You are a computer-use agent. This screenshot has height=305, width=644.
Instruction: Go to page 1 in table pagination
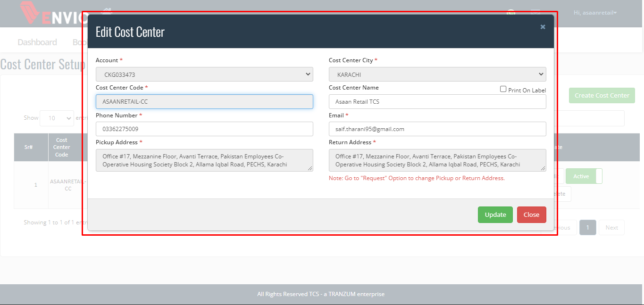pos(587,228)
